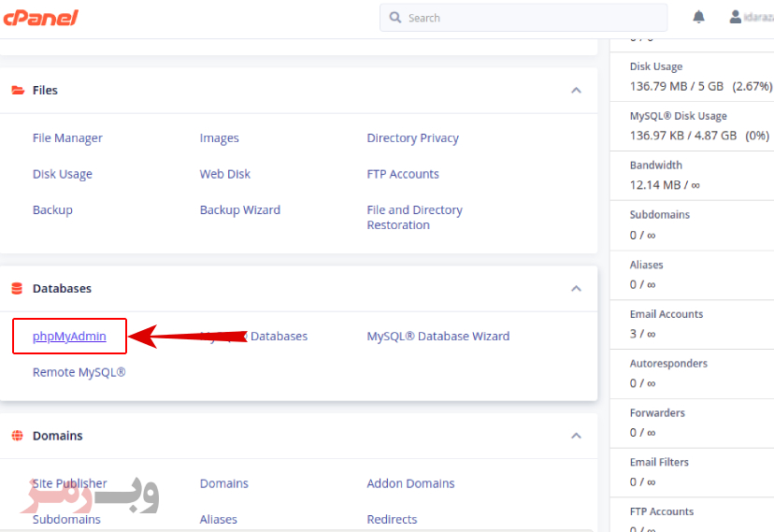Viewport: 774px width, 532px height.
Task: Click MySQL Disk Usage statistic label
Action: click(x=679, y=116)
